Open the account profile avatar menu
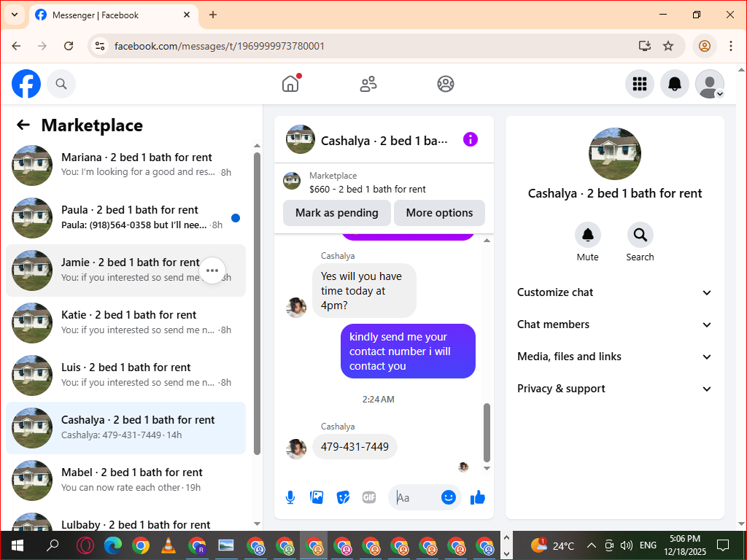 (709, 84)
